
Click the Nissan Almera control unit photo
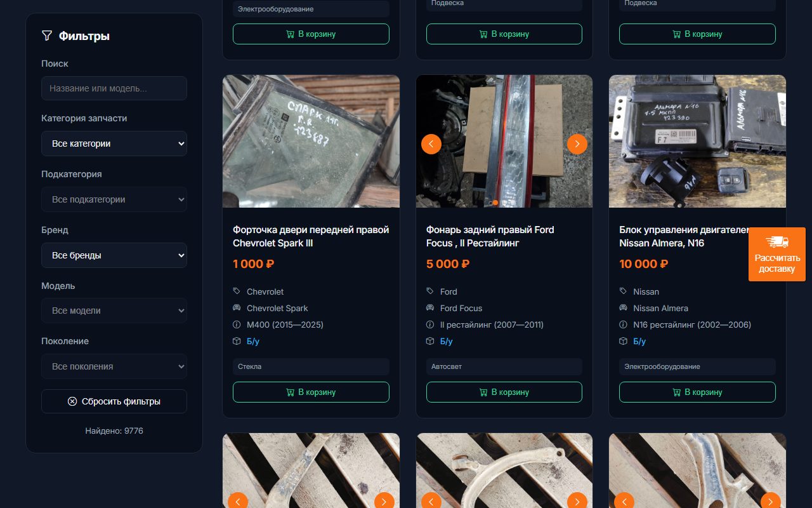point(697,142)
